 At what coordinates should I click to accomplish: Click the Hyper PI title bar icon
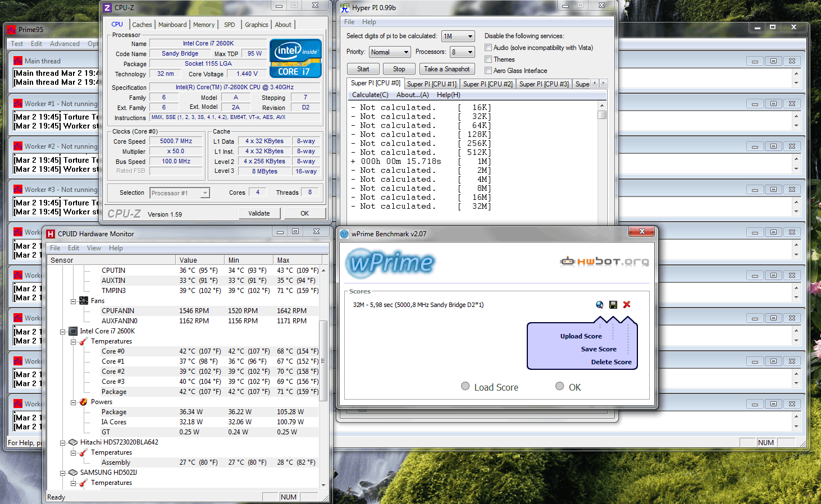345,7
